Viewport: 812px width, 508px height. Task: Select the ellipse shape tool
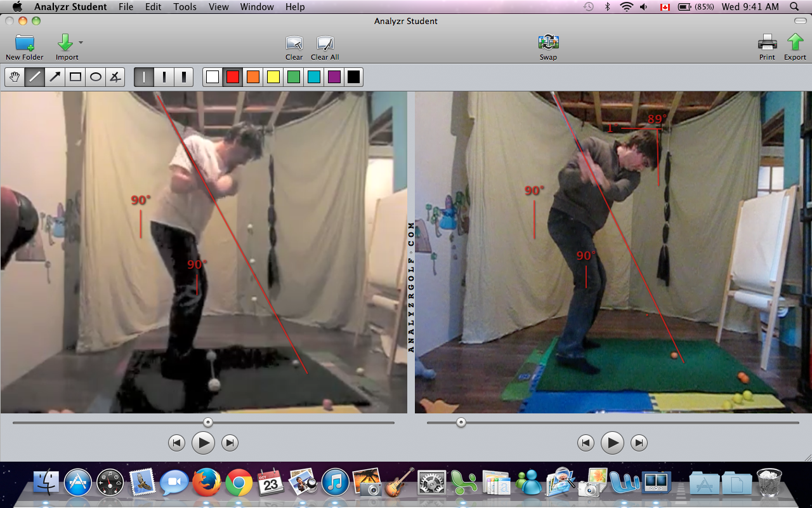coord(95,77)
